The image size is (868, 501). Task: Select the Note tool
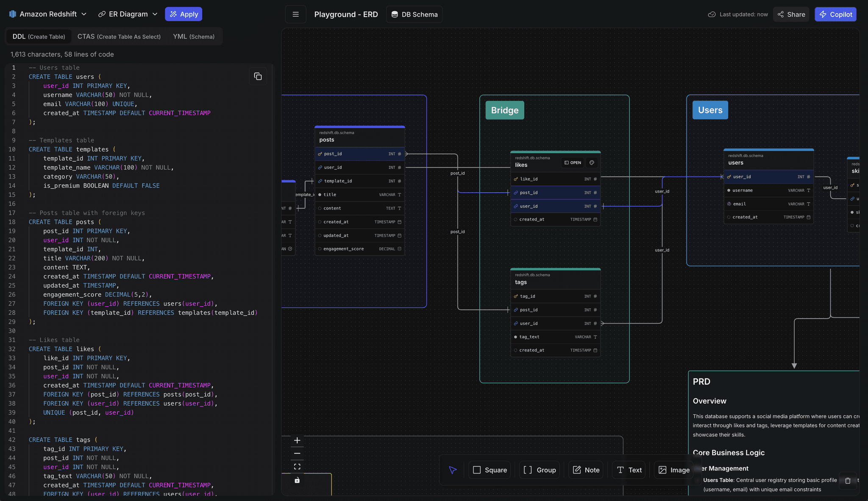(585, 470)
